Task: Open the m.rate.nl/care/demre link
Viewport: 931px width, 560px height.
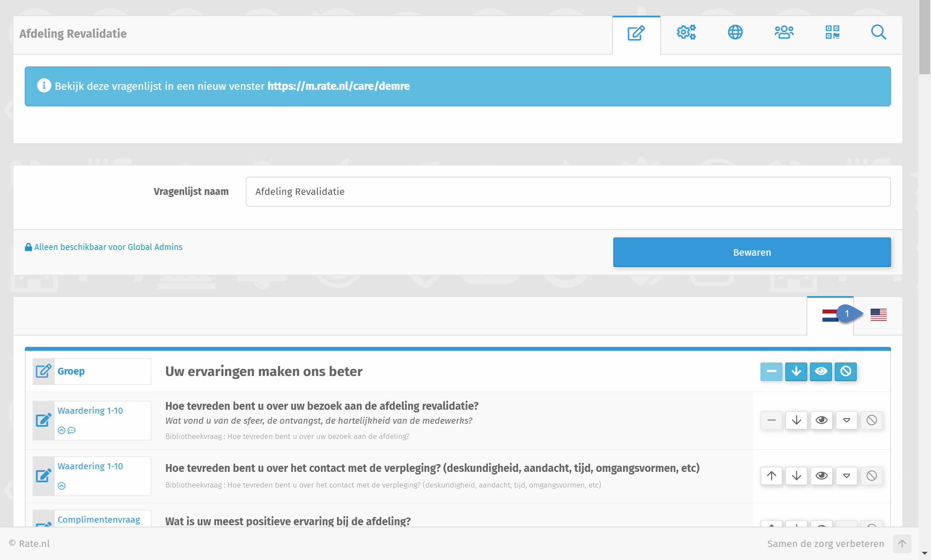Action: [338, 86]
